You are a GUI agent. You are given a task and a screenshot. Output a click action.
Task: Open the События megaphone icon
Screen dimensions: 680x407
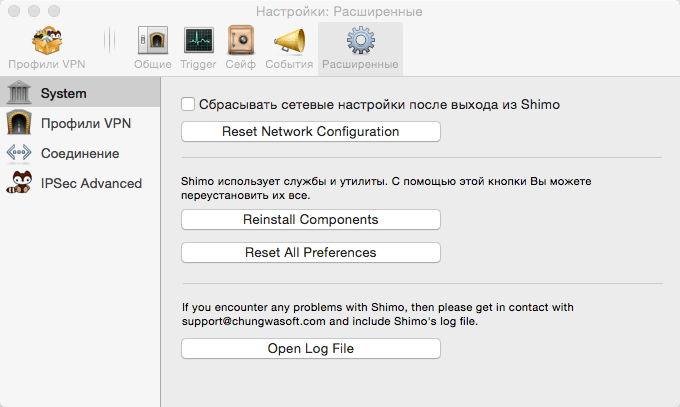(289, 41)
